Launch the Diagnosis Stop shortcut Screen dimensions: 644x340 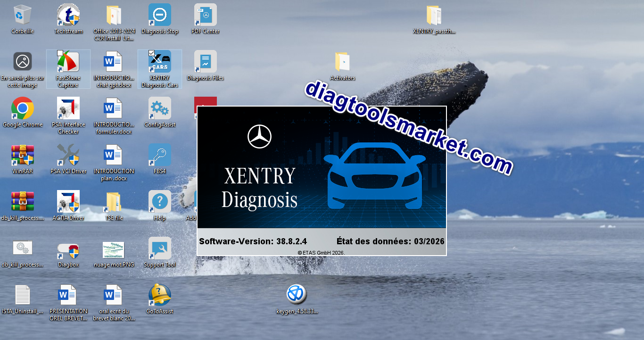[x=160, y=15]
